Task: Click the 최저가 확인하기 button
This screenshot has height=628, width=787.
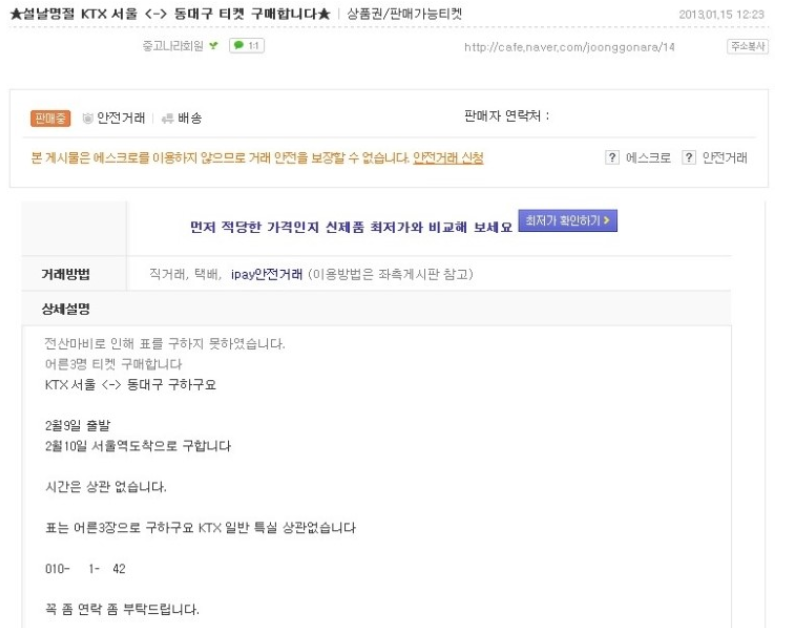Action: point(568,220)
